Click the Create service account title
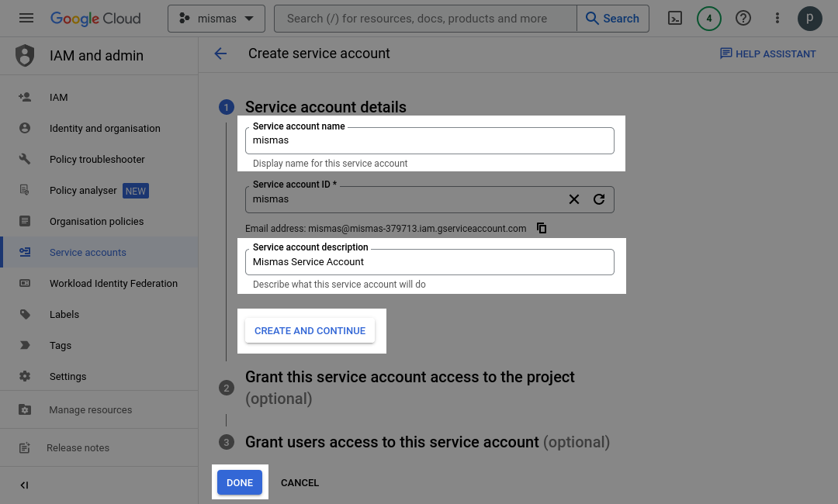The width and height of the screenshot is (838, 504). click(x=319, y=54)
